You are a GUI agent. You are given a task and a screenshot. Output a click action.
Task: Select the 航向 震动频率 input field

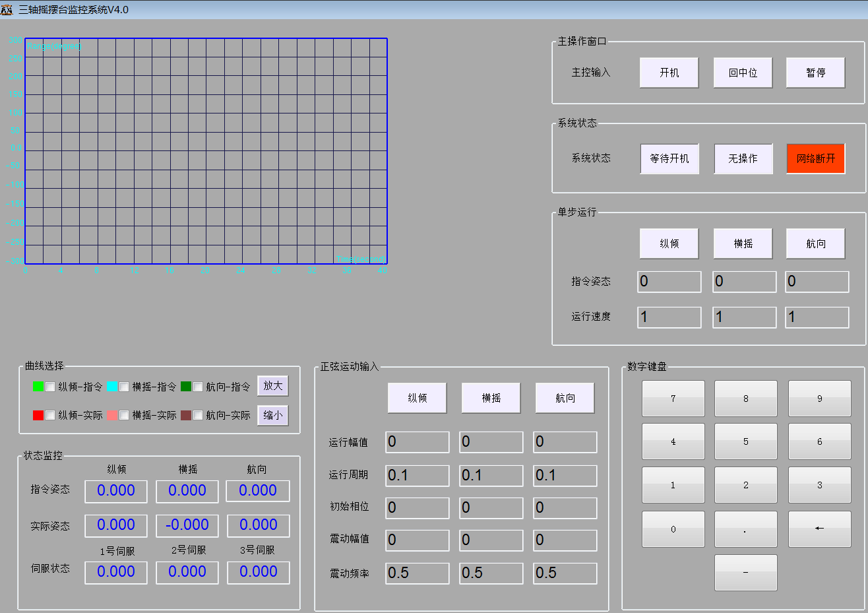click(x=565, y=573)
